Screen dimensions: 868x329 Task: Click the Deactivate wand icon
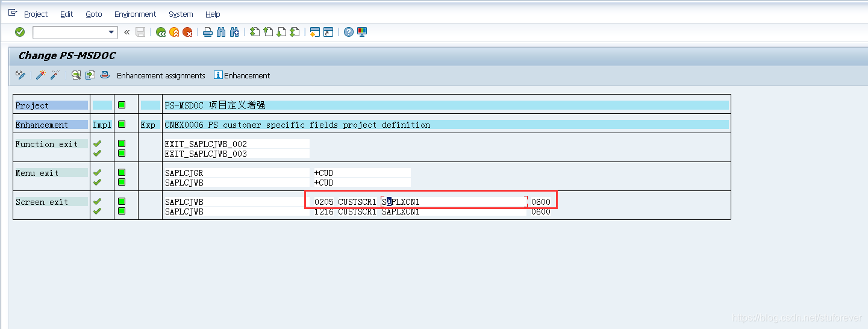pos(55,75)
